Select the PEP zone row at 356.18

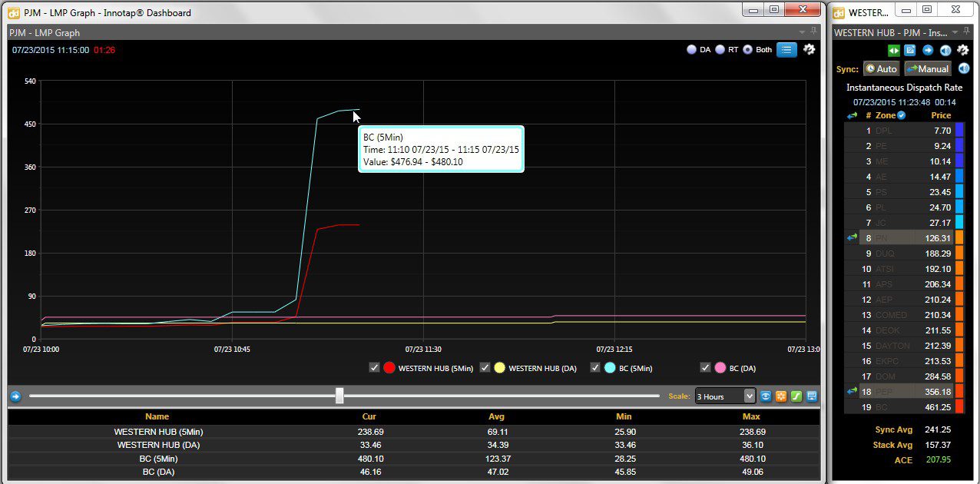[904, 392]
